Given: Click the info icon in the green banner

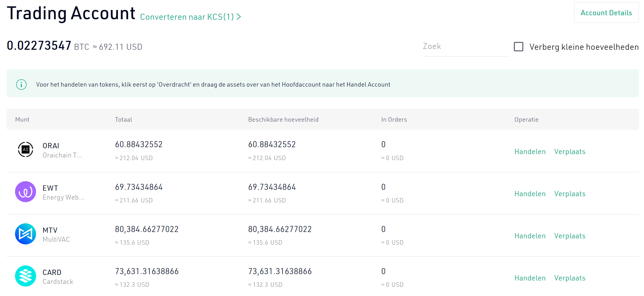Looking at the screenshot, I should [x=21, y=85].
